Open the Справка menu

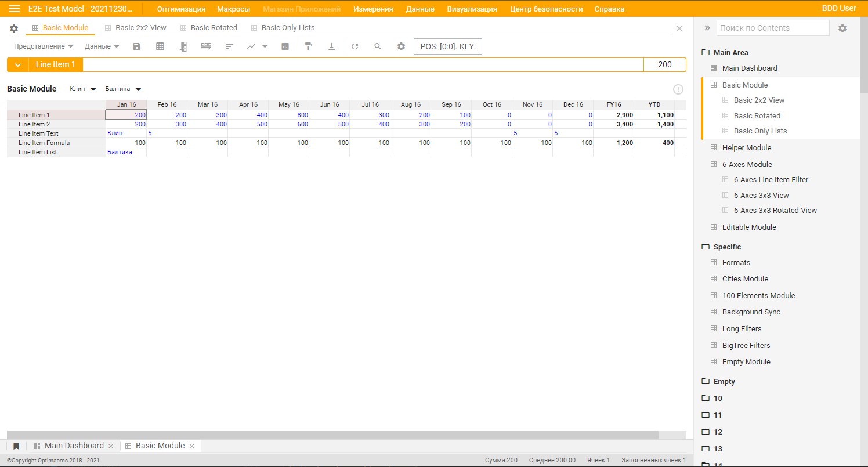click(x=609, y=9)
